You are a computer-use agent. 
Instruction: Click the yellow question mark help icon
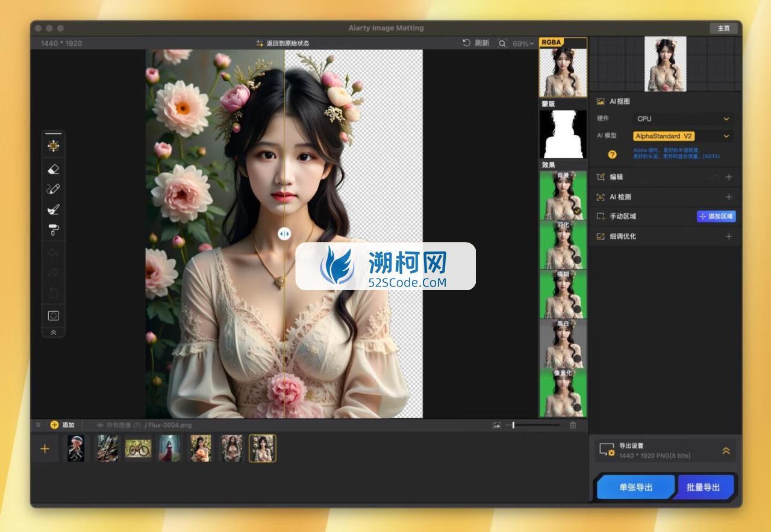612,155
